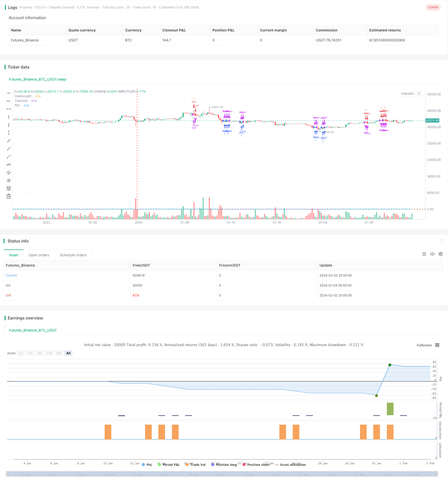Screen dimensions: 448x484
Task: Open the earnings chart hamburger menu
Action: (x=437, y=345)
